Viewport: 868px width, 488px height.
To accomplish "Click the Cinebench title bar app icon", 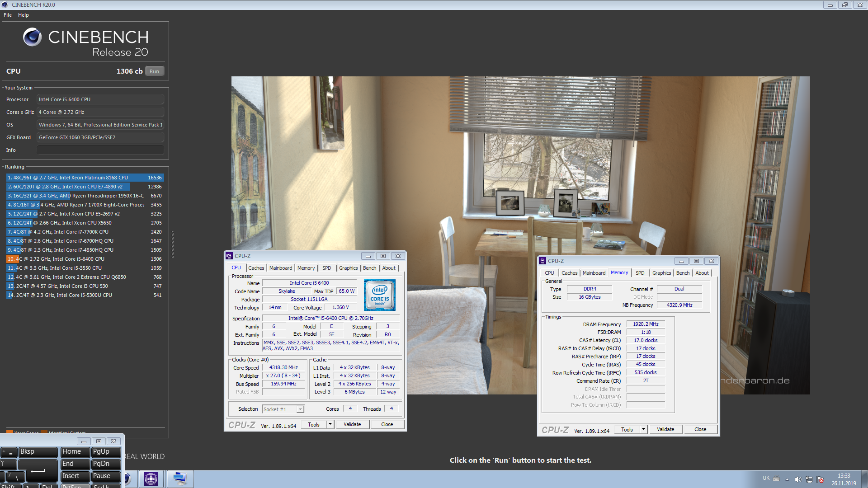I will [5, 5].
